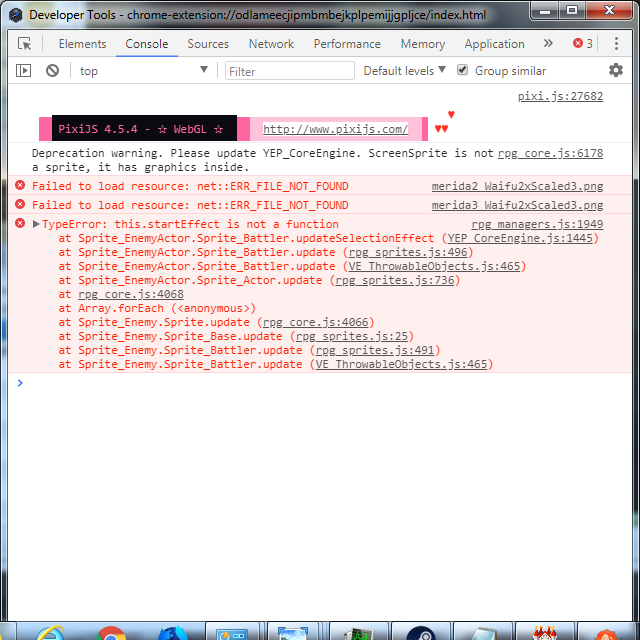Click the PixiJS 4.5.4 WebGL banner text
The height and width of the screenshot is (640, 640).
pos(140,129)
